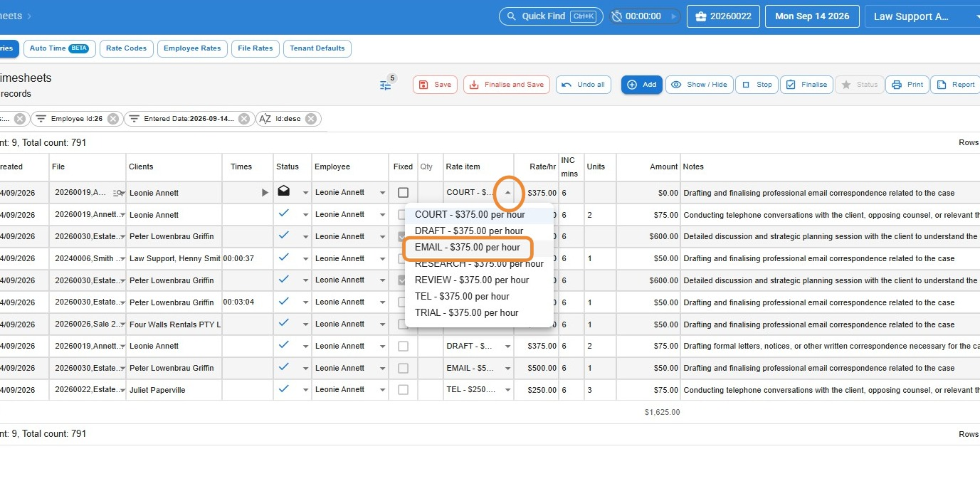Open Rate item dropdown in the TEL - $250 row
This screenshot has width=980, height=486.
507,391
